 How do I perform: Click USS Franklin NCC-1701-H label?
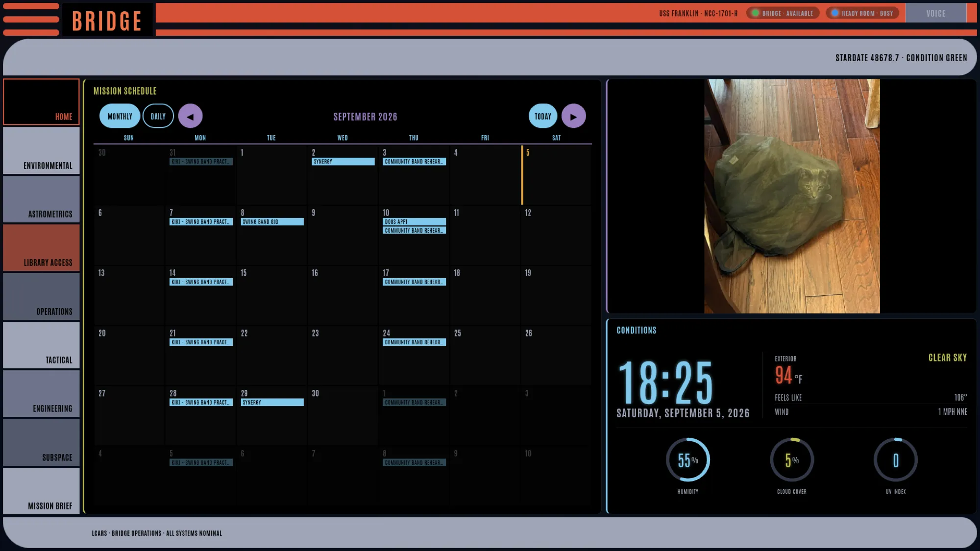coord(698,13)
